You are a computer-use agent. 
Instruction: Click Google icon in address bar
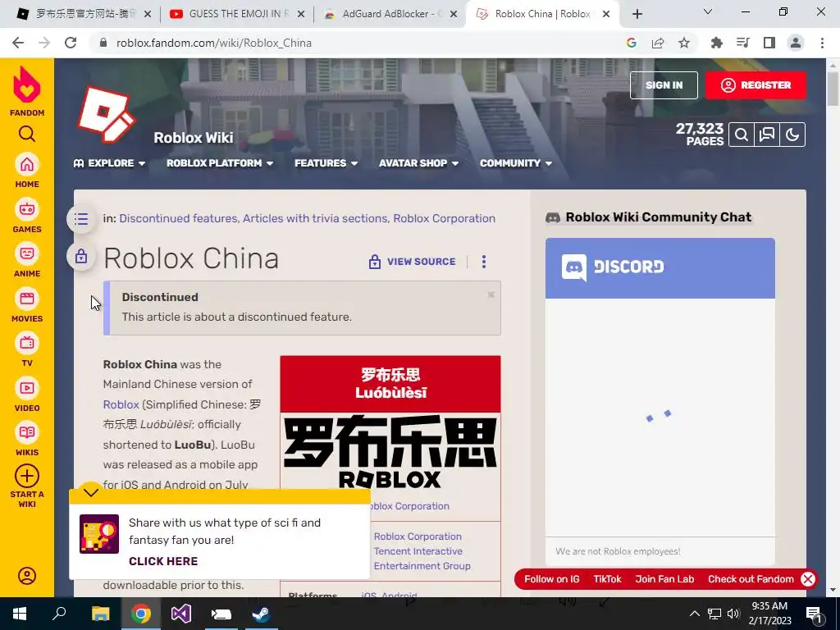(632, 43)
